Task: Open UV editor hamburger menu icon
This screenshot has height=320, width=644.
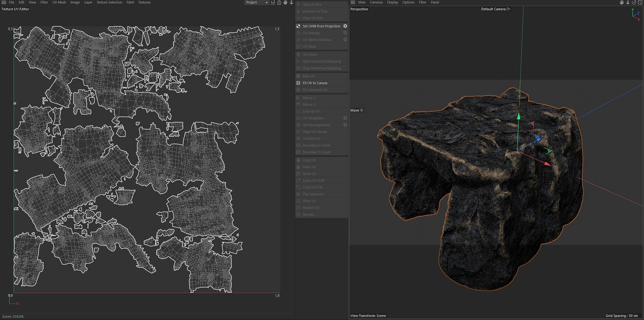Action: (3, 3)
